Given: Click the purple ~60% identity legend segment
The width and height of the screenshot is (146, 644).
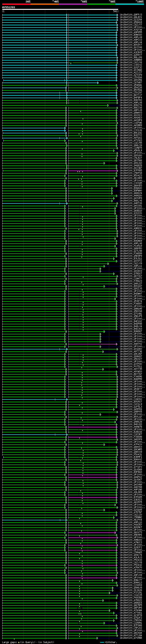Looking at the screenshot, I should [73, 4].
